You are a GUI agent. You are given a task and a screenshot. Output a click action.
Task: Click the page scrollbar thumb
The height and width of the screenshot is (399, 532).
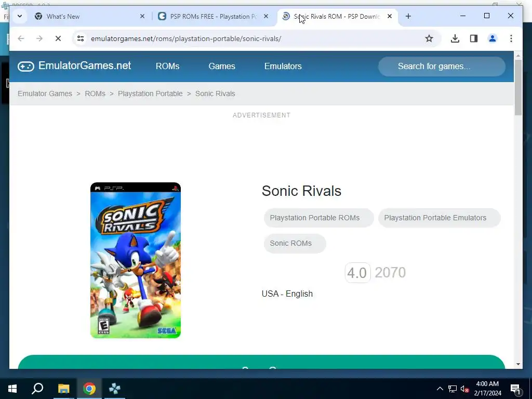pyautogui.click(x=518, y=87)
